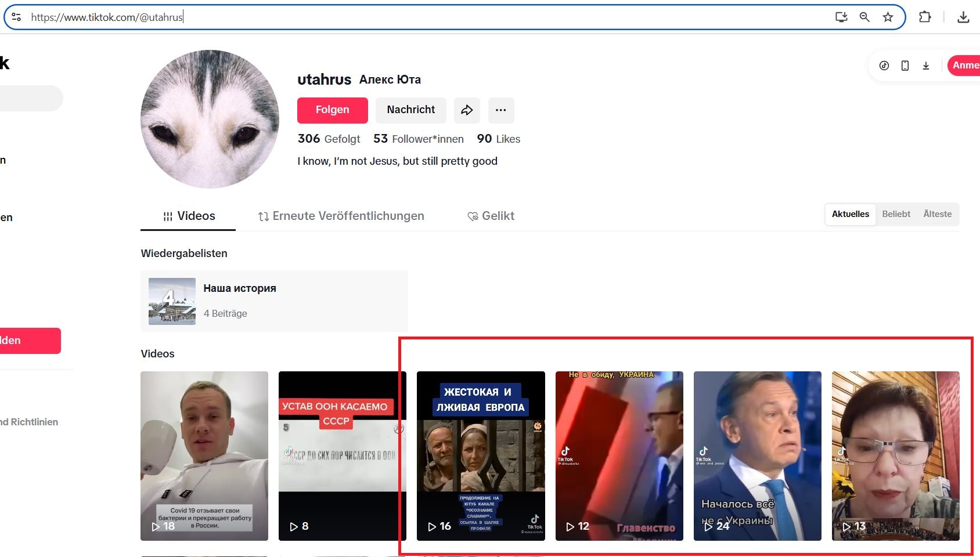Click the red Anmelden login button in the header
980x557 pixels.
point(964,66)
